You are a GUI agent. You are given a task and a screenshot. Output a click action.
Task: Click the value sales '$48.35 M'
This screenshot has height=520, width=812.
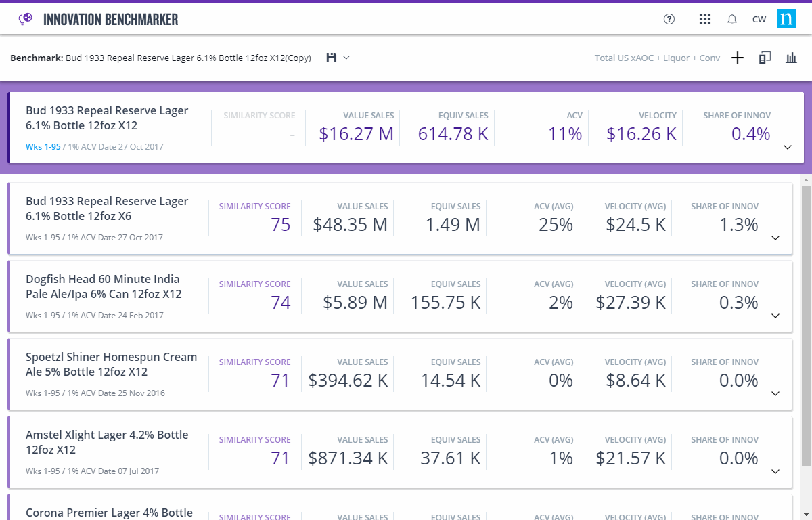click(x=351, y=225)
